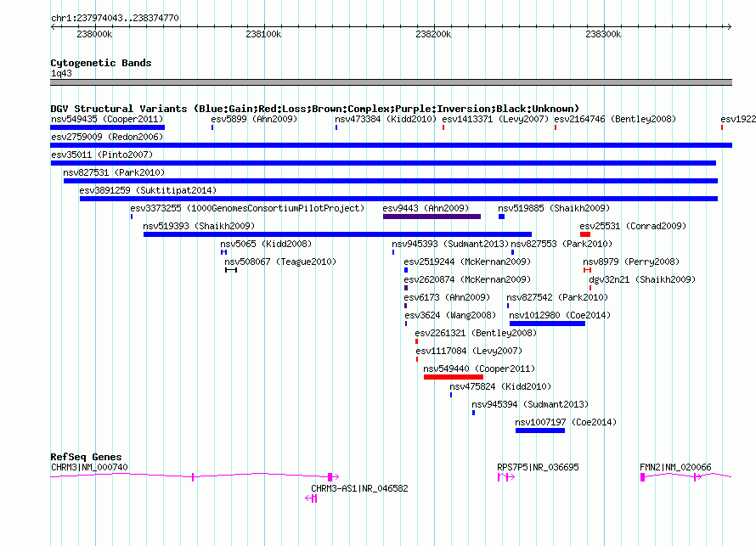Open esv2519244 (McKernan2009) label
The image size is (756, 546).
(467, 262)
